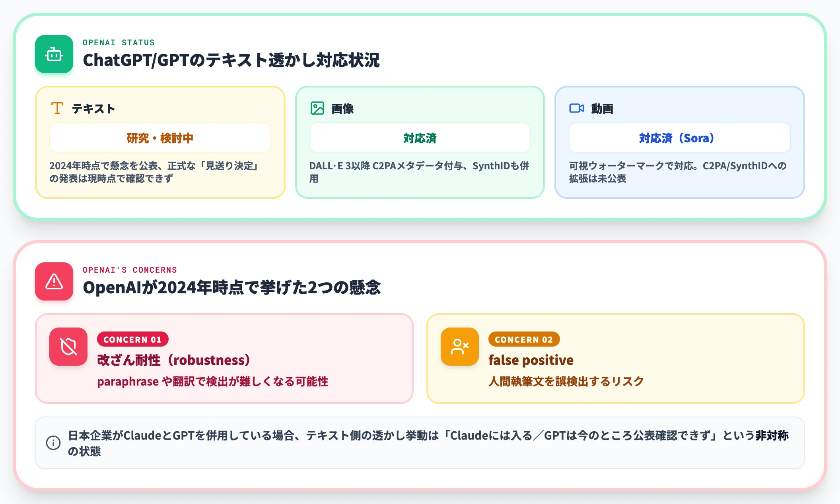The image size is (840, 504).
Task: Click the テキスト card title
Action: tap(93, 109)
